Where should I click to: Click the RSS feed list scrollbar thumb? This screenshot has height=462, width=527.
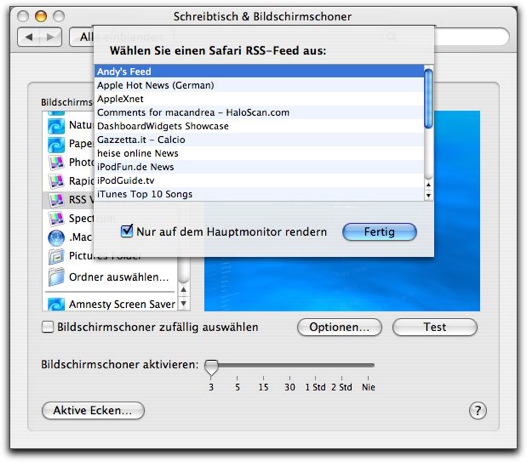pyautogui.click(x=428, y=98)
